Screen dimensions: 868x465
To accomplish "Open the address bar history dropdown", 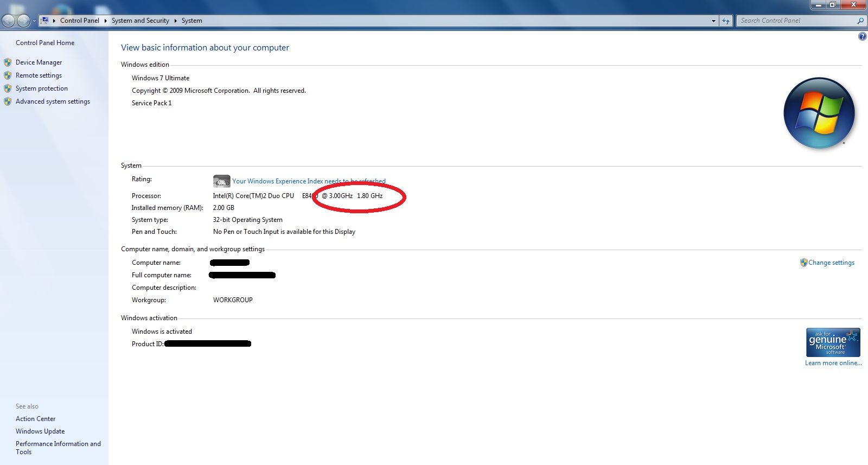I will pos(713,21).
